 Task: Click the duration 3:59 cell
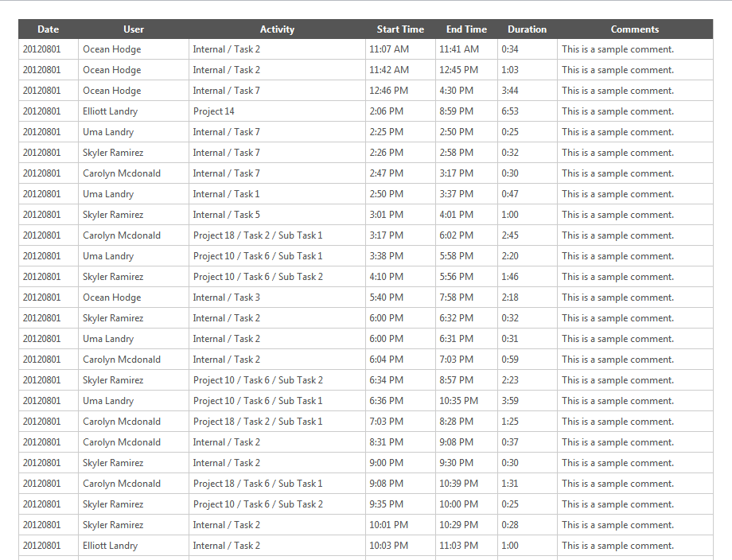click(x=509, y=400)
